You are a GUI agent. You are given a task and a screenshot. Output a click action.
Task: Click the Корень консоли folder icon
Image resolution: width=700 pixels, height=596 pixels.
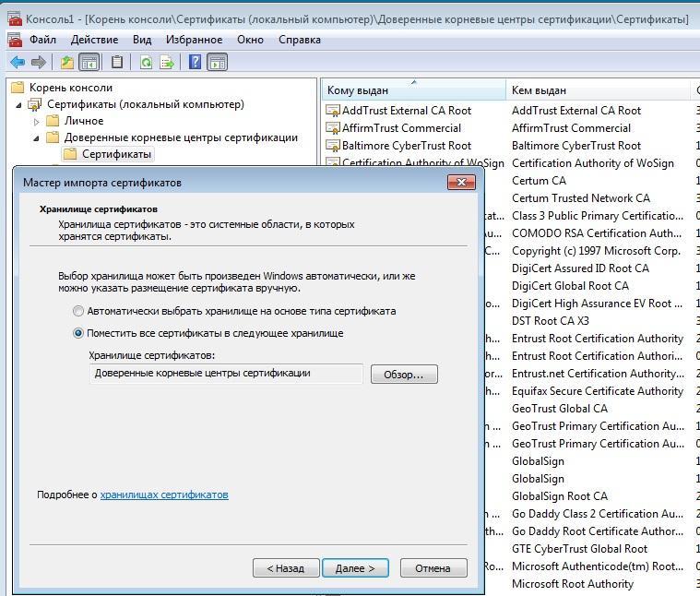coord(18,87)
